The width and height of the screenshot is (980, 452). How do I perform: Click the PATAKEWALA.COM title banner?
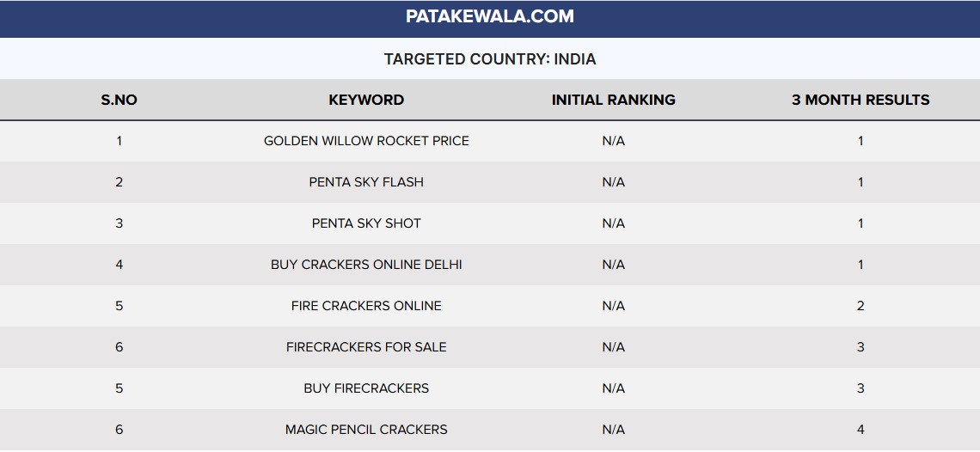490,16
